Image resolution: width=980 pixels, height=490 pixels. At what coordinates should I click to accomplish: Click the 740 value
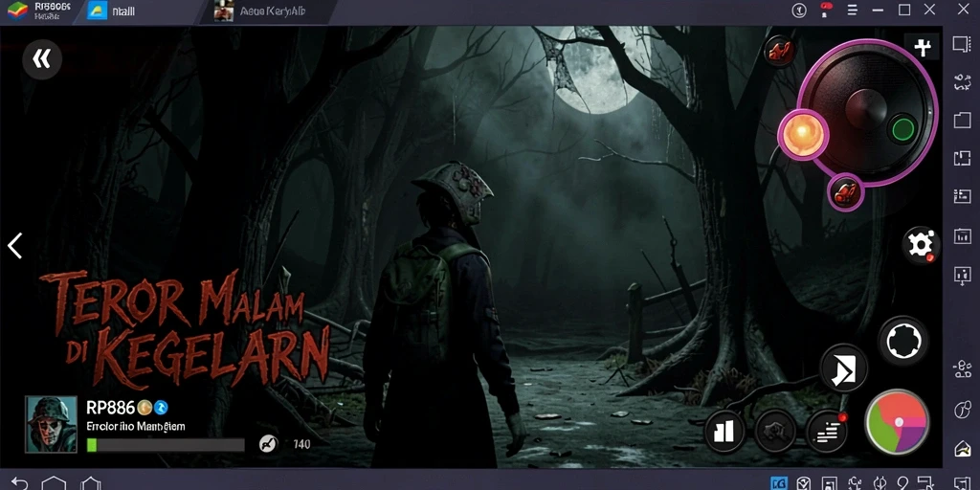(x=301, y=444)
